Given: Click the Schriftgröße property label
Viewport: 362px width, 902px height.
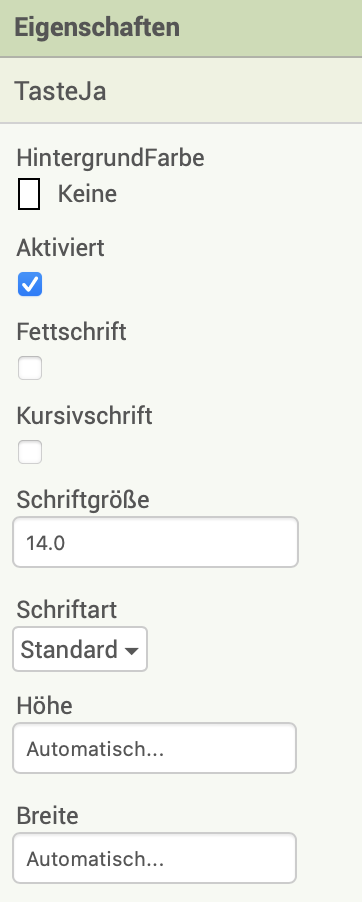Looking at the screenshot, I should pos(83,500).
